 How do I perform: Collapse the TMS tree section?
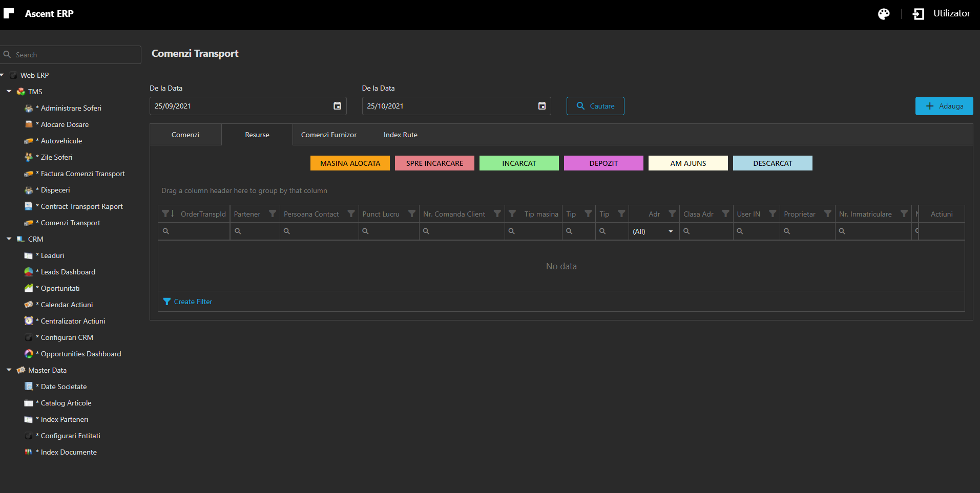(9, 92)
